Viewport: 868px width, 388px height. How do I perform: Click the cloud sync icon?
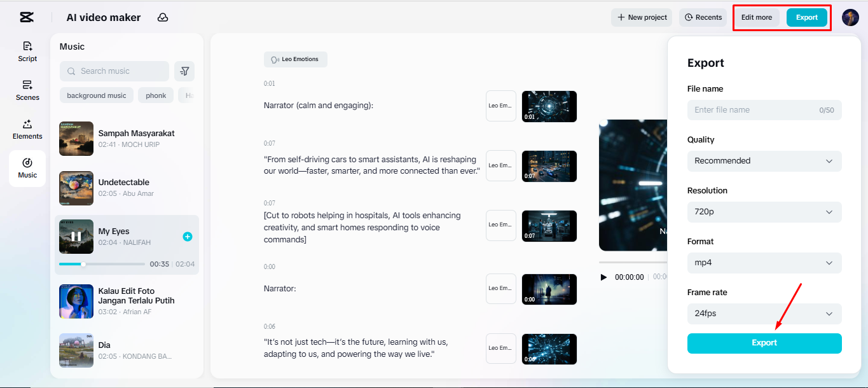tap(163, 17)
